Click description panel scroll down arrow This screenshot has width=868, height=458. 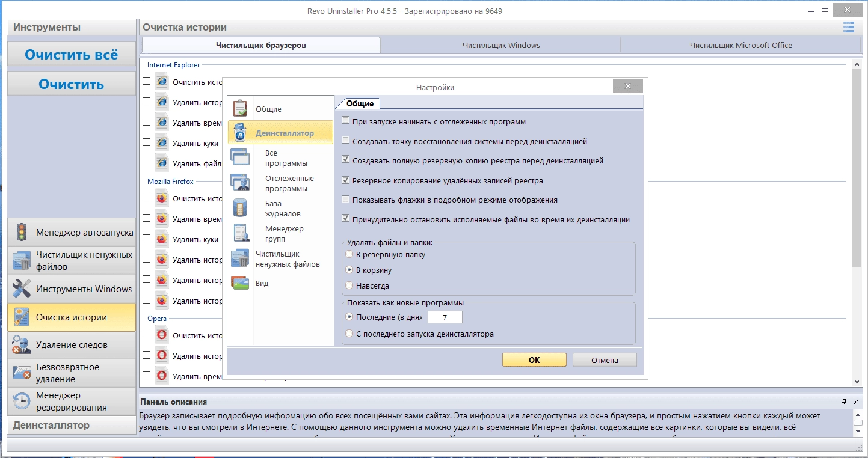pos(858,432)
